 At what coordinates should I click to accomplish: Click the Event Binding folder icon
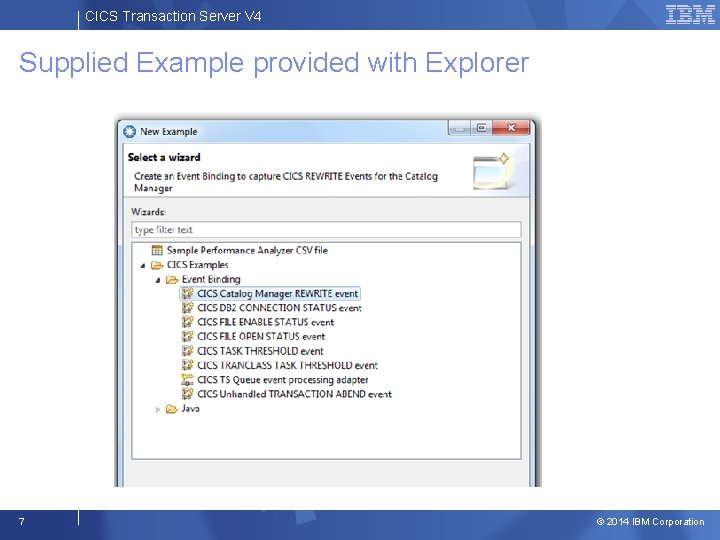click(172, 280)
